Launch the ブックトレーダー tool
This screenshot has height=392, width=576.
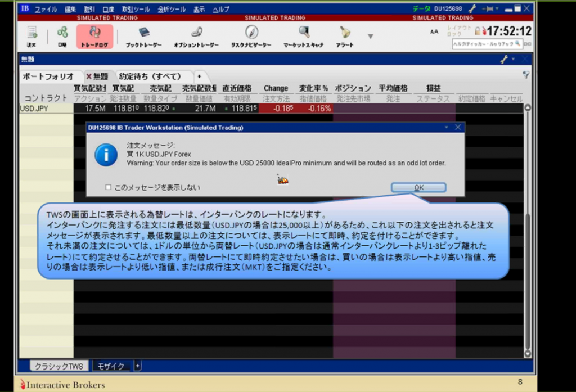tap(143, 37)
